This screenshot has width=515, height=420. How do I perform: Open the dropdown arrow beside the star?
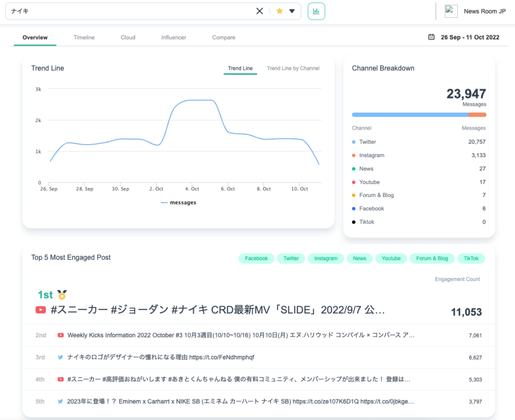292,11
